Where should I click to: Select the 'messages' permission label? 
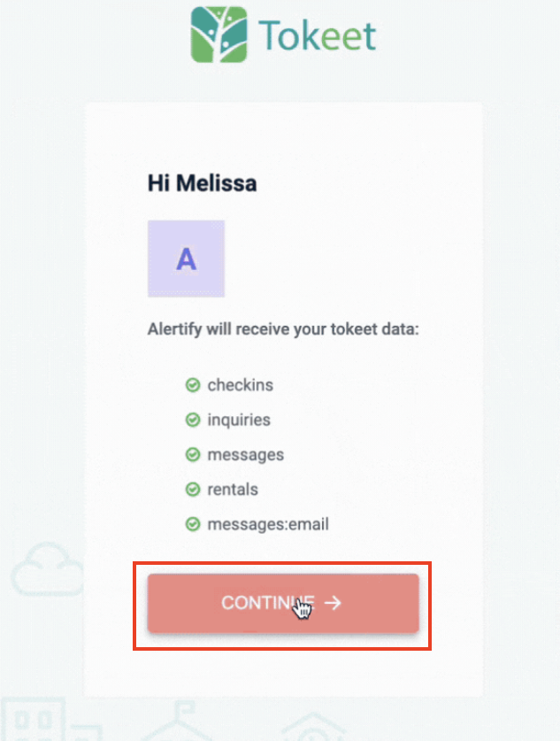pos(245,454)
